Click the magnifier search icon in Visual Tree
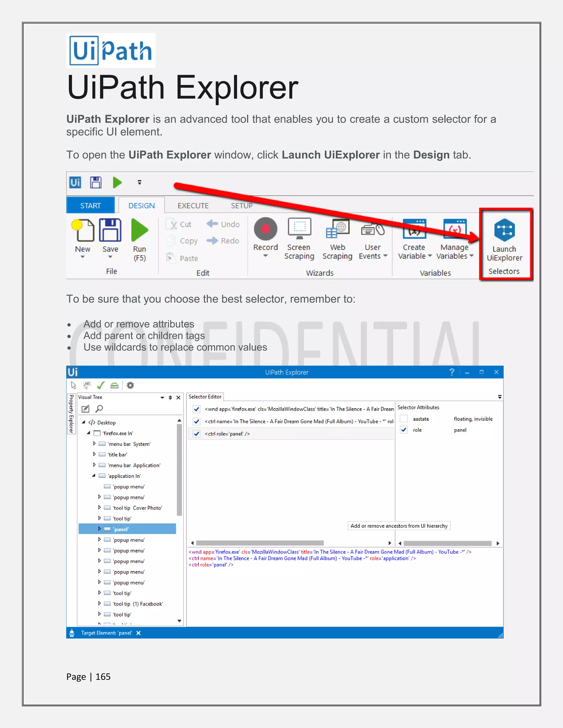The height and width of the screenshot is (728, 563). 99,408
